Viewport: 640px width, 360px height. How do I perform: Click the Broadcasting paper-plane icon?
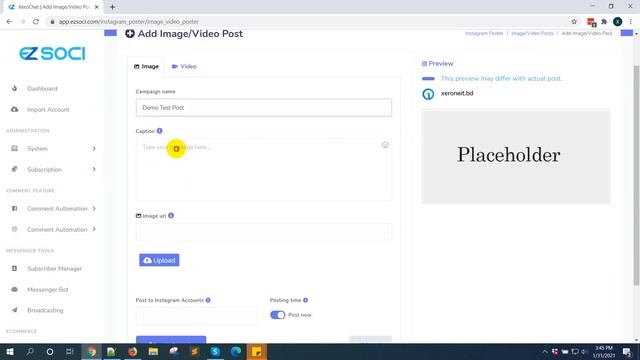click(15, 310)
